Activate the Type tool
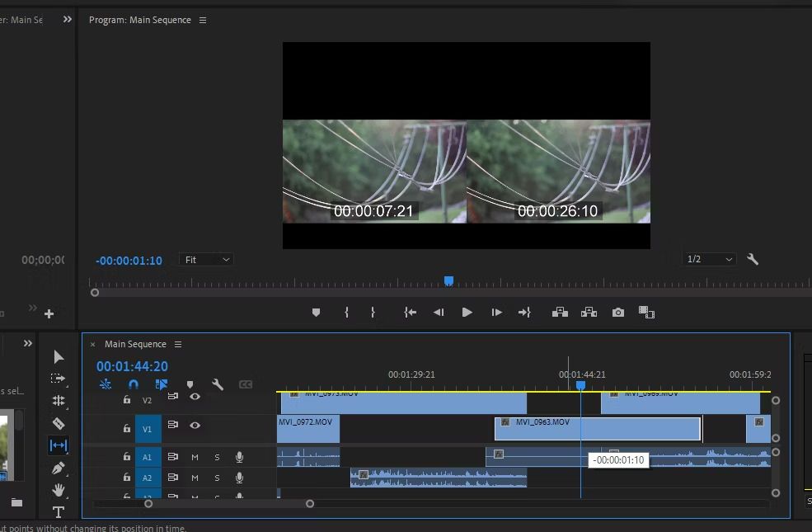812x532 pixels. tap(59, 512)
